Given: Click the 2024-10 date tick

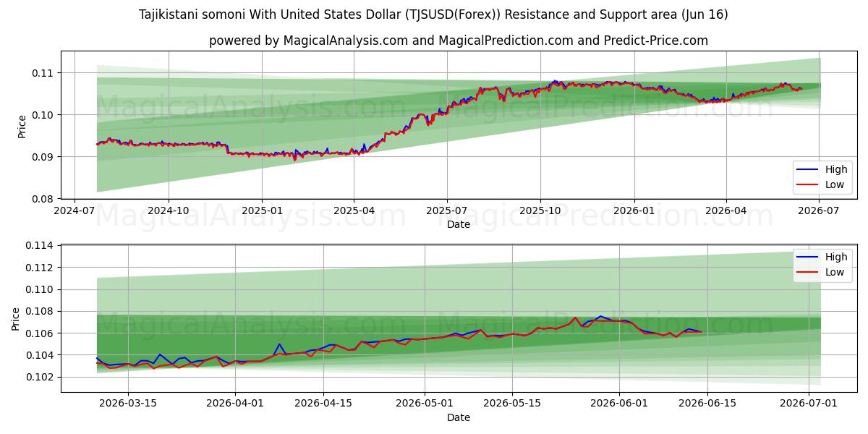Looking at the screenshot, I should [169, 210].
